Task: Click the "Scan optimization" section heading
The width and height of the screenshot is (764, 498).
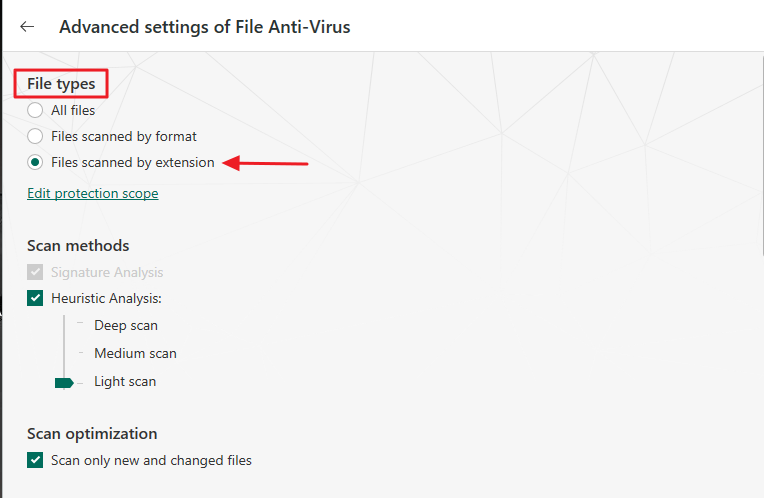Action: point(92,434)
